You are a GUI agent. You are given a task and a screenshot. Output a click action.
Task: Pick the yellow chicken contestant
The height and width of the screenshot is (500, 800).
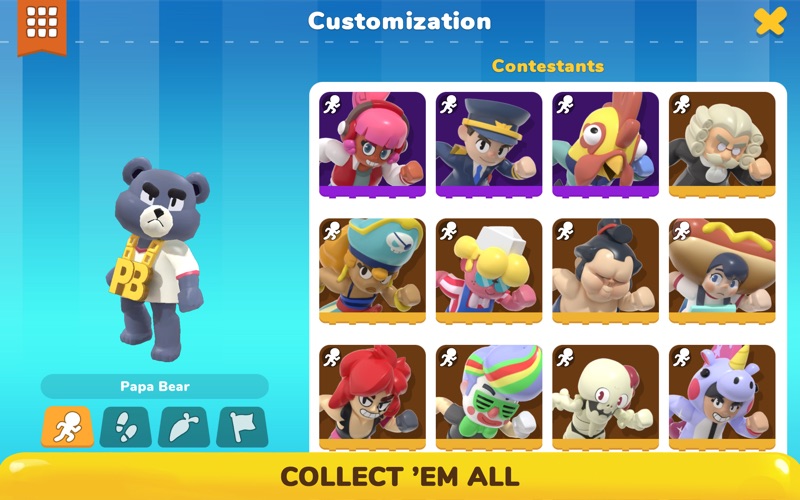click(x=605, y=144)
